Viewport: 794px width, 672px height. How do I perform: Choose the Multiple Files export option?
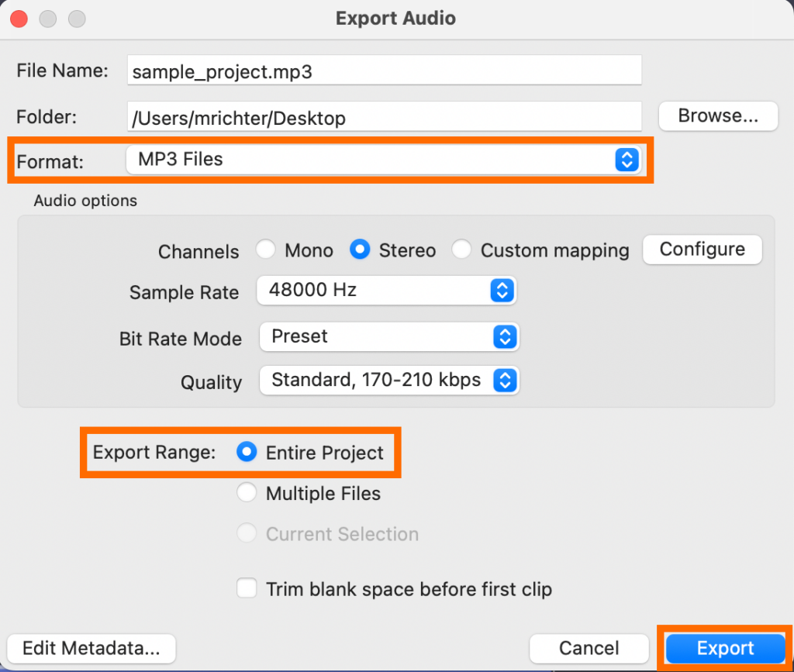(x=247, y=494)
